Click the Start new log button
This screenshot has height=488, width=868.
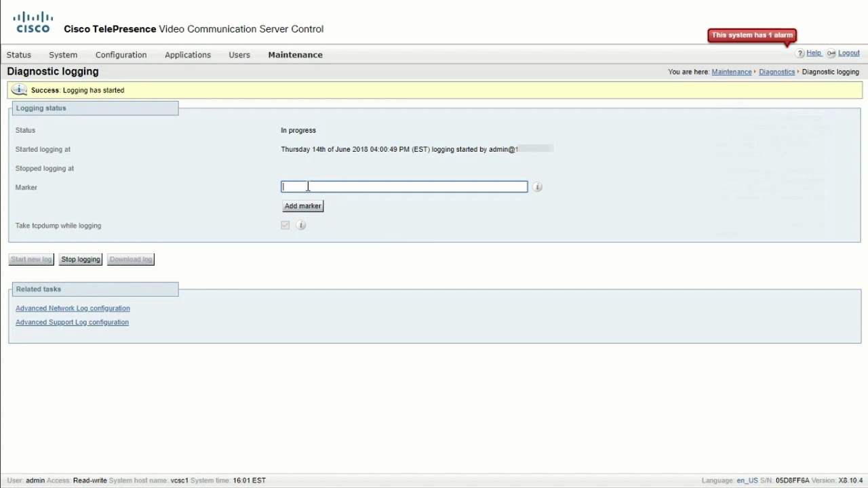31,260
